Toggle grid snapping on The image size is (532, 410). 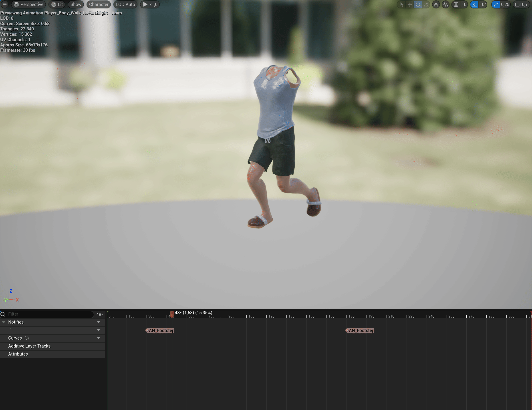point(456,4)
